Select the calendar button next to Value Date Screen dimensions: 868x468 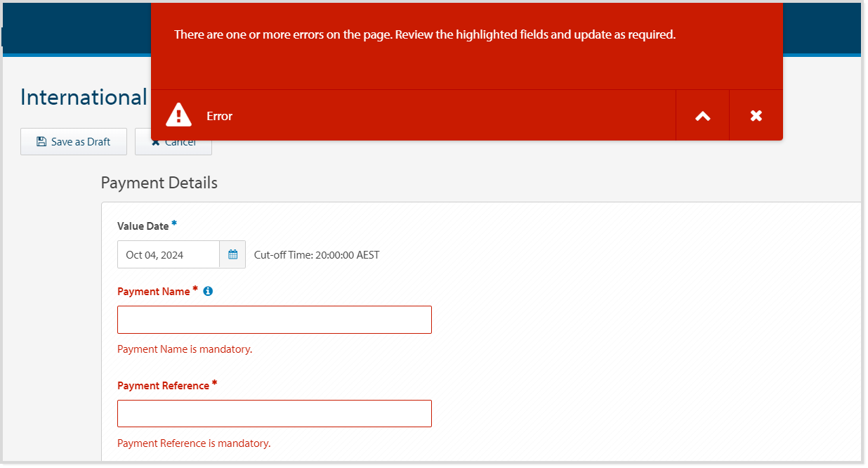(x=232, y=254)
